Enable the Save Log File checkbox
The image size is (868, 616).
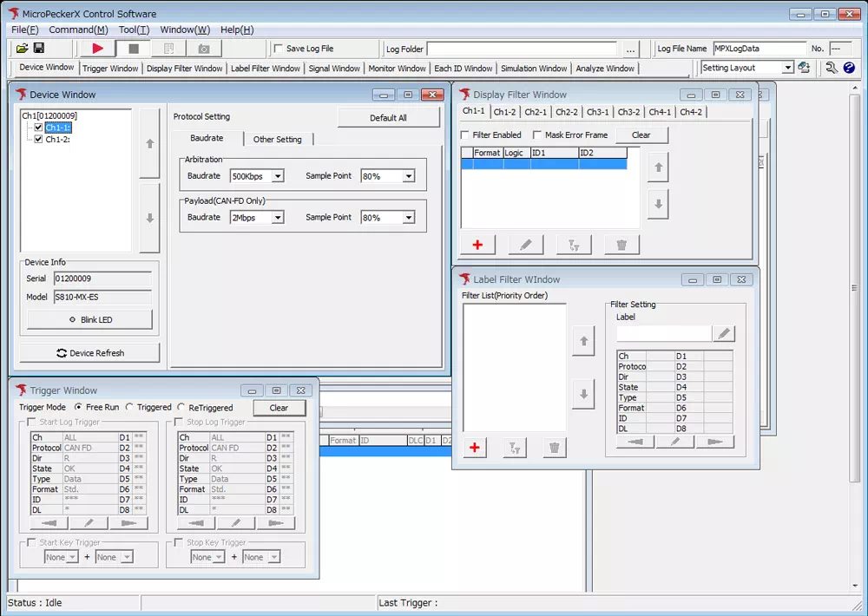tap(278, 49)
